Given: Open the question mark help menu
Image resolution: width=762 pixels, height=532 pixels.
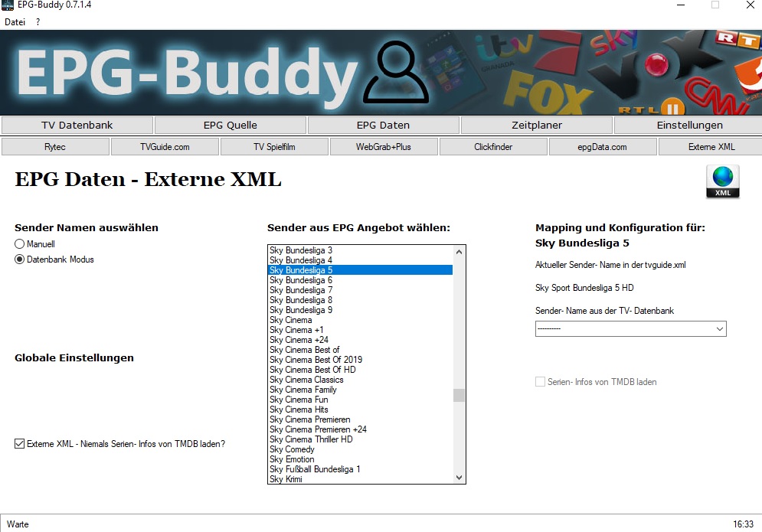Looking at the screenshot, I should [x=38, y=22].
